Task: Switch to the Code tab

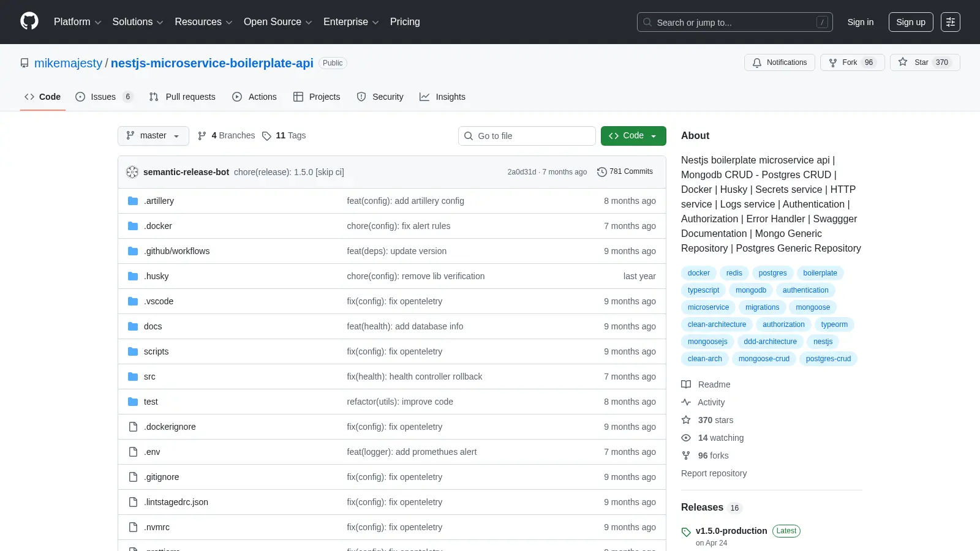Action: pyautogui.click(x=43, y=97)
